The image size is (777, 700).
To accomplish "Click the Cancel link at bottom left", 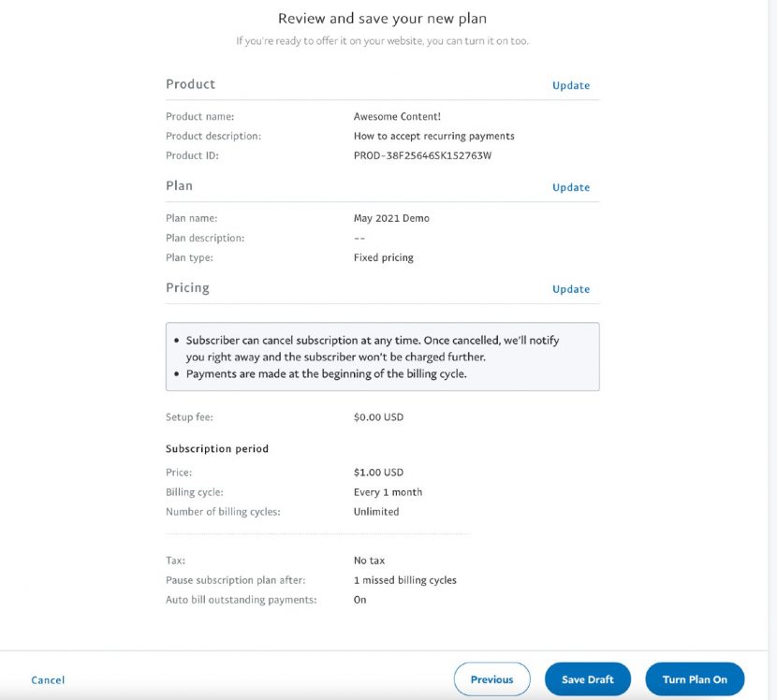I will [48, 680].
